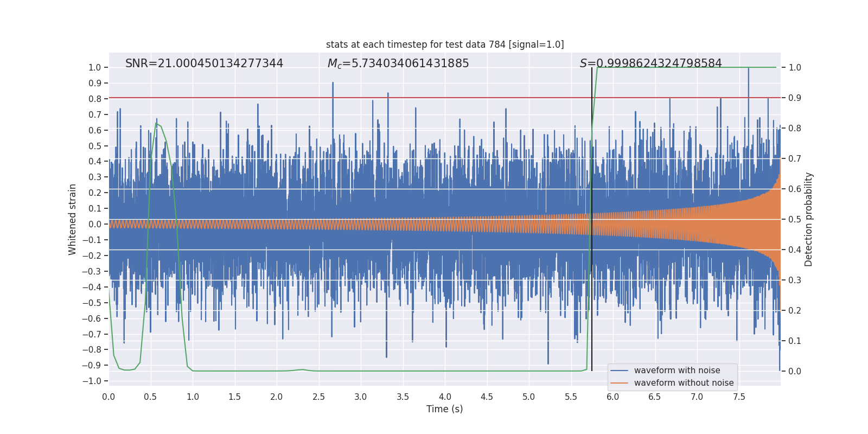Click the S=0.99986 score annotation
Image resolution: width=868 pixels, height=434 pixels.
(x=651, y=63)
